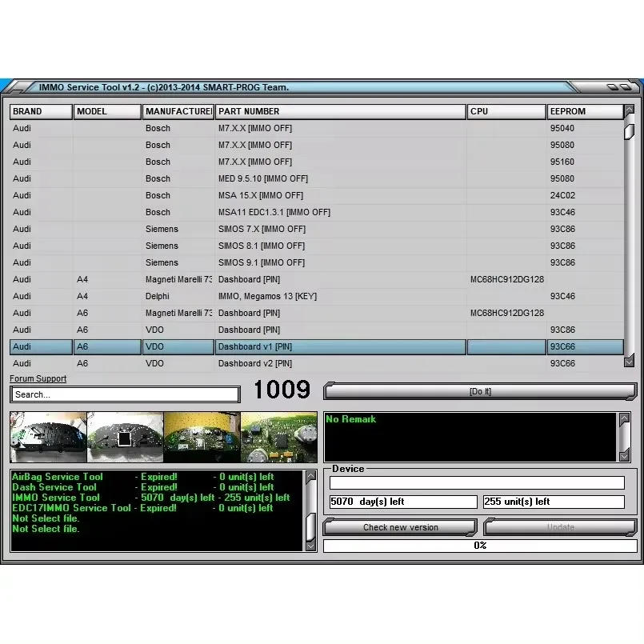Sort the table by BRAND column

coord(40,111)
